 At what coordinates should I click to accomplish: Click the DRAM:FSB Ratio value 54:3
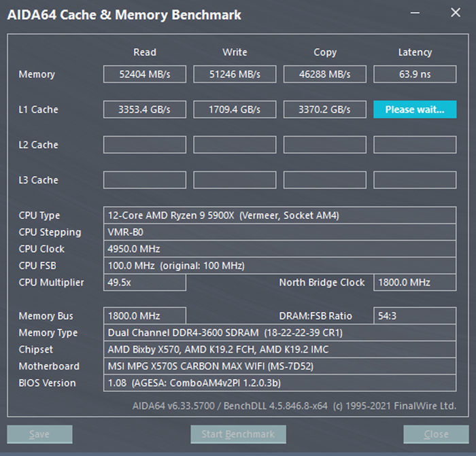415,316
